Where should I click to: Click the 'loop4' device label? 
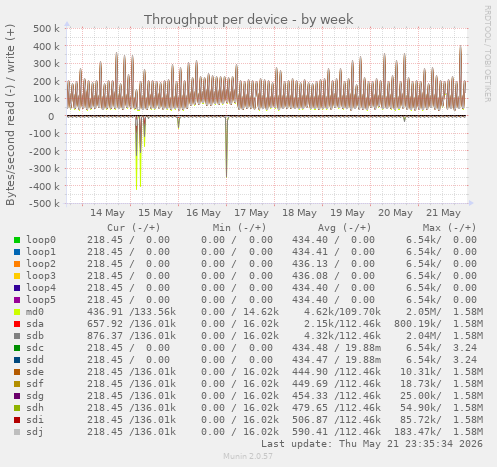tap(41, 288)
